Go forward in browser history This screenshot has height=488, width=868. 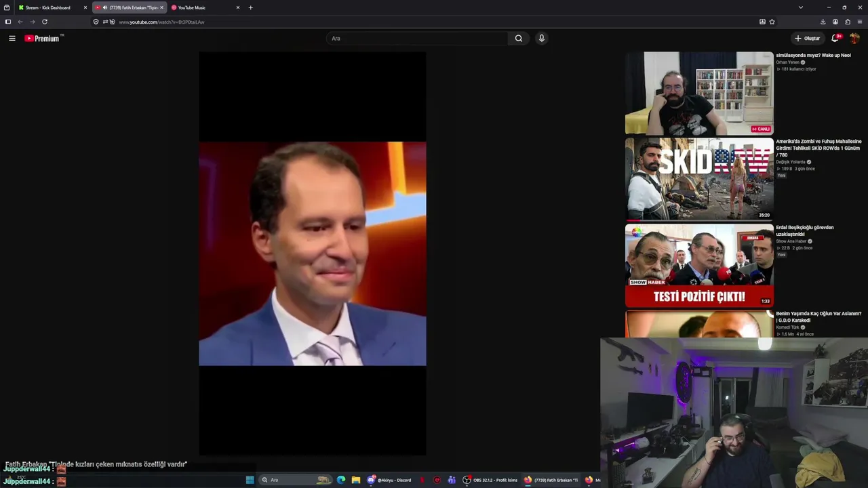(x=32, y=22)
